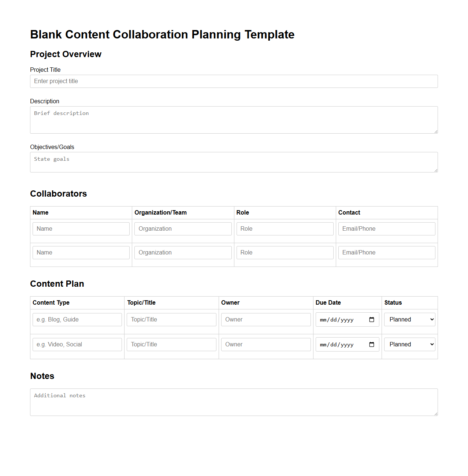Image resolution: width=468 pixels, height=476 pixels.
Task: Click the State goals text area
Action: click(x=234, y=162)
